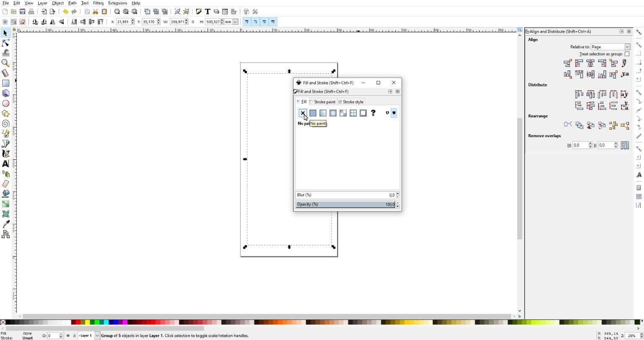
Task: Pick the red swatch in palette
Action: pyautogui.click(x=78, y=322)
